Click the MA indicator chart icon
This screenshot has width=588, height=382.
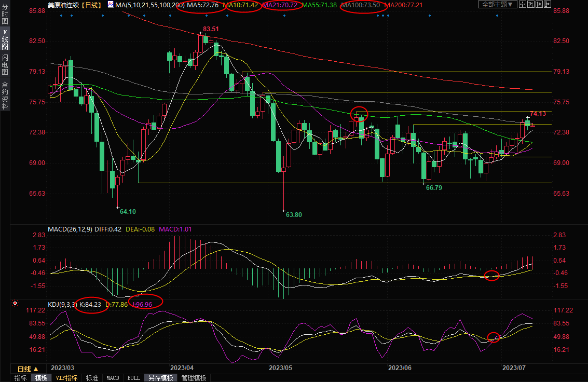tap(111, 5)
